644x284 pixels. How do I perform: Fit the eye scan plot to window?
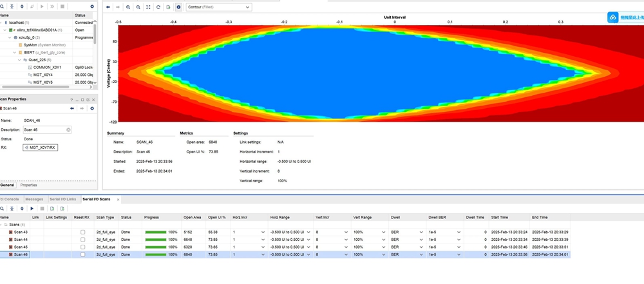click(x=148, y=7)
